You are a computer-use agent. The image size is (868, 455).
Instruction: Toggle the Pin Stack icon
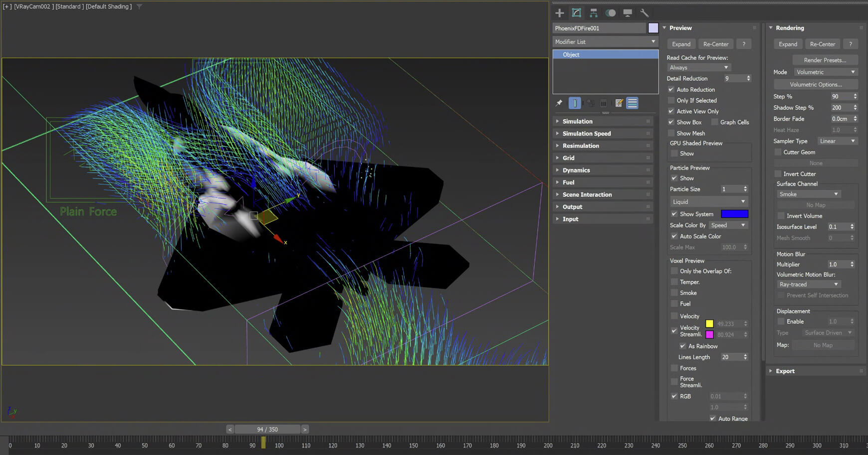click(559, 103)
